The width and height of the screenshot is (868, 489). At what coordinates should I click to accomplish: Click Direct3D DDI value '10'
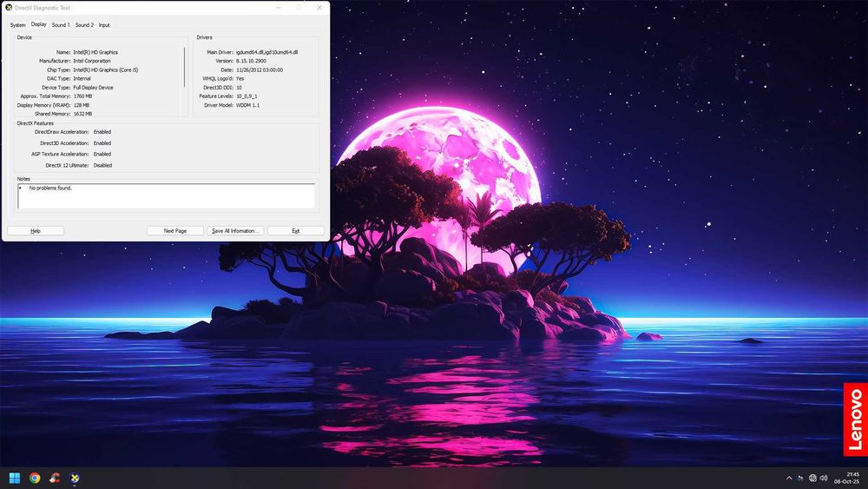(x=239, y=88)
